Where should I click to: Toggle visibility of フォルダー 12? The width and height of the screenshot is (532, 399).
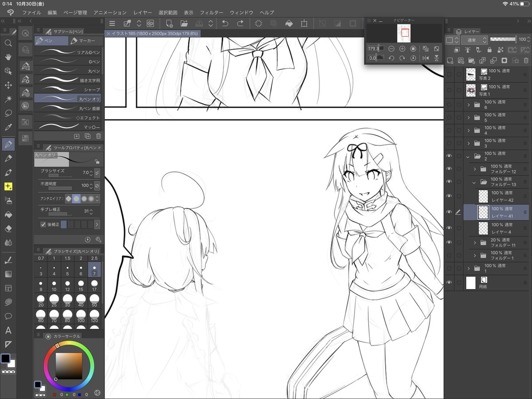pyautogui.click(x=449, y=169)
